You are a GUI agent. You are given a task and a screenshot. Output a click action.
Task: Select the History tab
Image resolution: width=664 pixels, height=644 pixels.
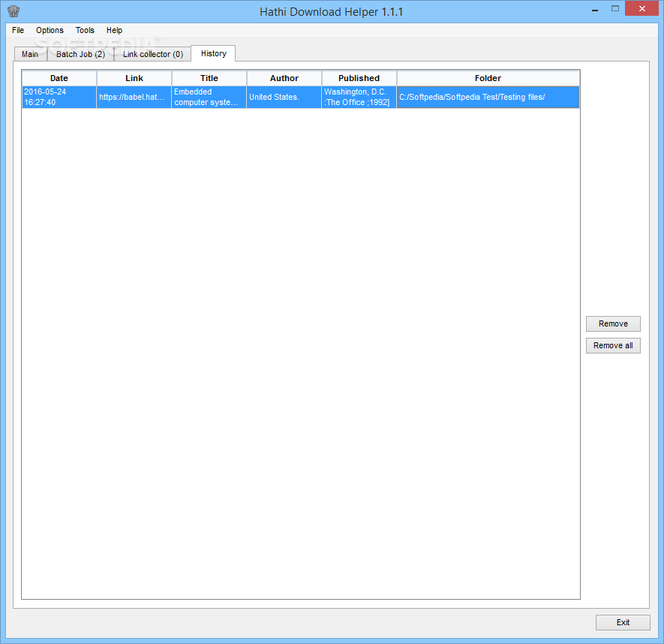coord(213,53)
